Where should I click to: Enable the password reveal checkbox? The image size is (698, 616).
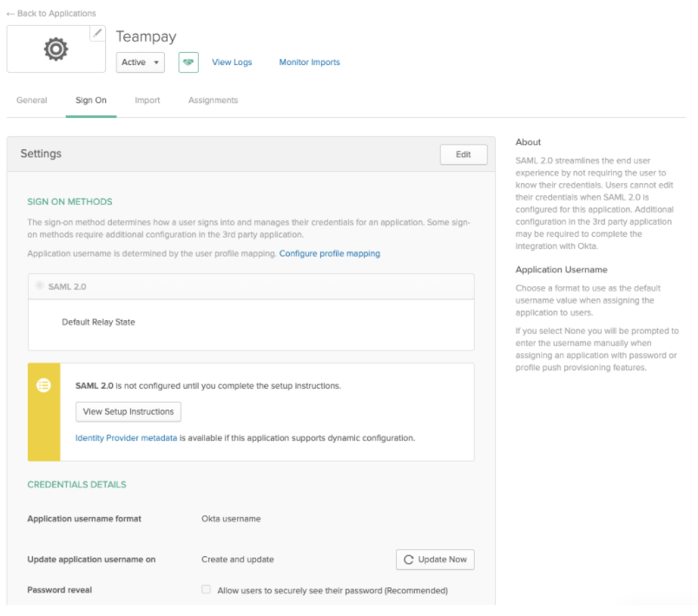click(x=206, y=589)
